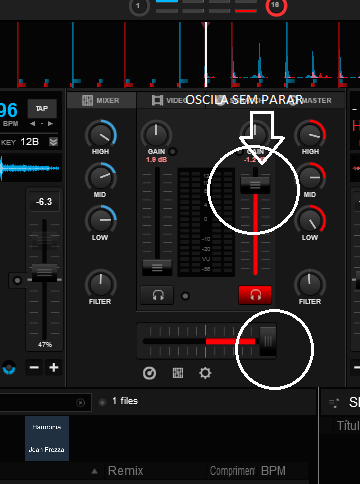360x484 pixels.
Task: Open the mixer settings gear icon
Action: [x=205, y=373]
